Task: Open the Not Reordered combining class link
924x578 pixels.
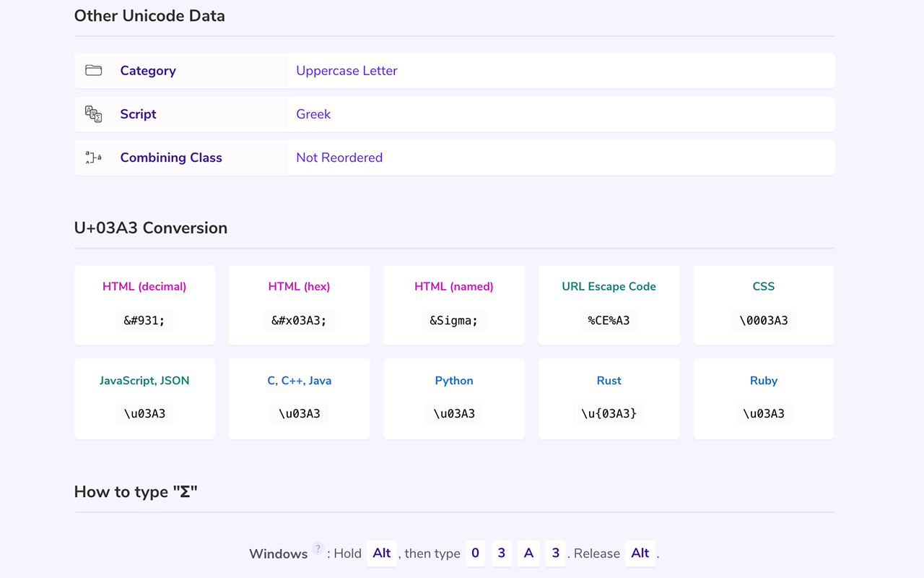Action: coord(339,158)
